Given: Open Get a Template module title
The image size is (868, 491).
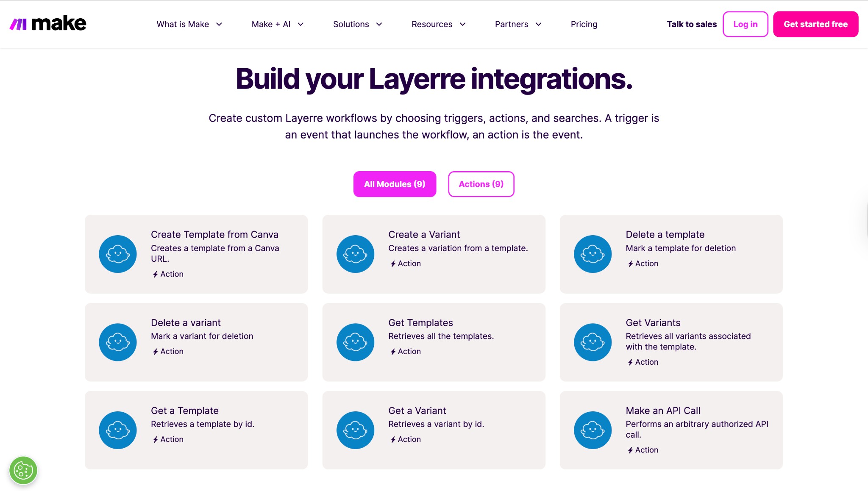Looking at the screenshot, I should [x=185, y=411].
